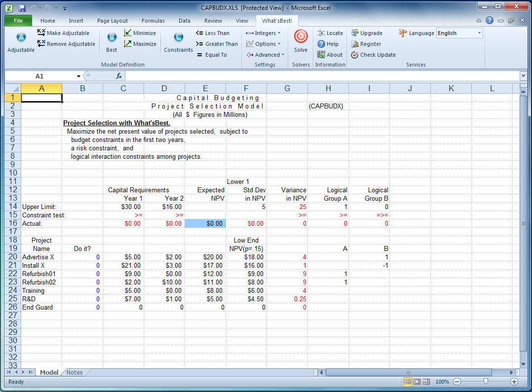This screenshot has height=392, width=532.
Task: Click Make Adjustable in ribbon
Action: point(64,33)
